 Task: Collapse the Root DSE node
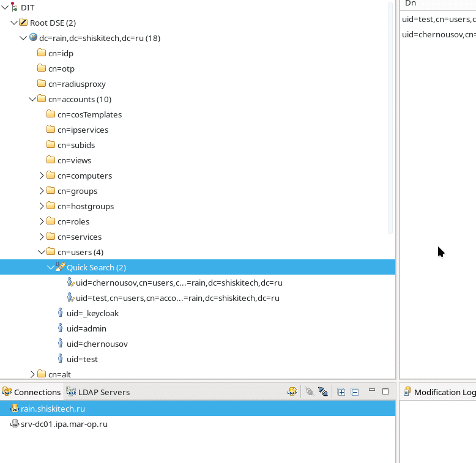(14, 23)
